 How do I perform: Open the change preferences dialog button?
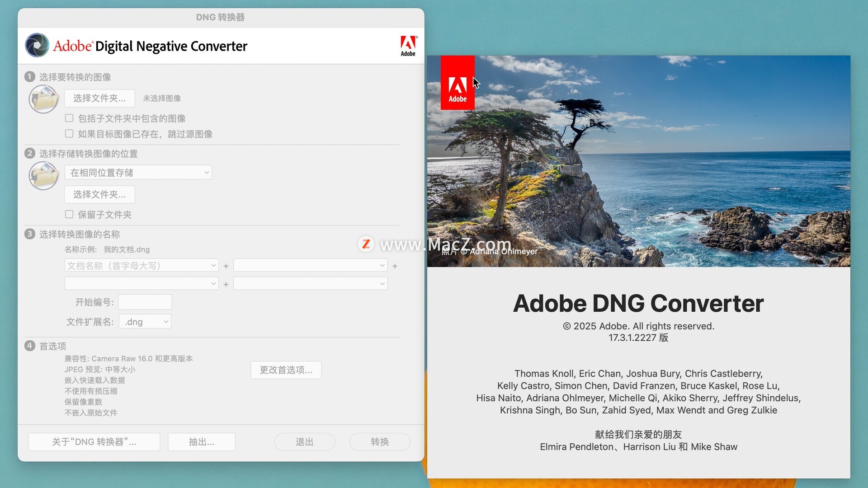pyautogui.click(x=286, y=370)
